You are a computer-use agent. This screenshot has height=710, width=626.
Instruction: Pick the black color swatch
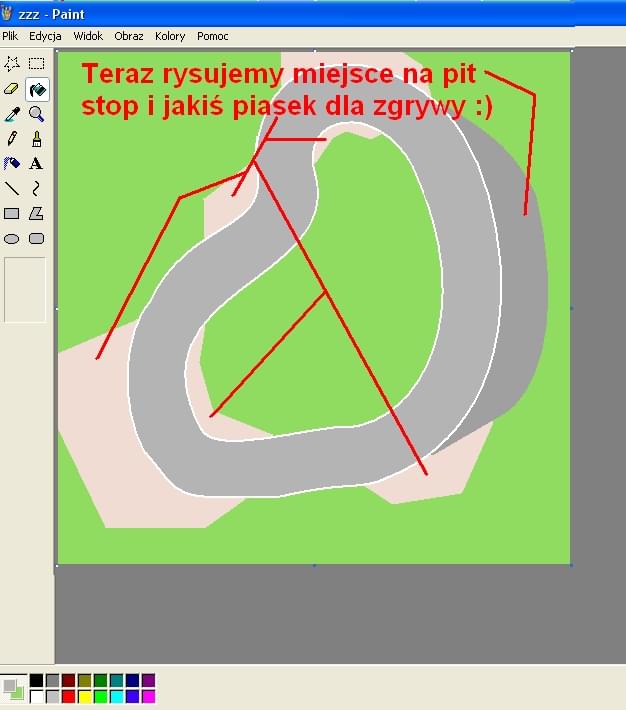click(37, 680)
